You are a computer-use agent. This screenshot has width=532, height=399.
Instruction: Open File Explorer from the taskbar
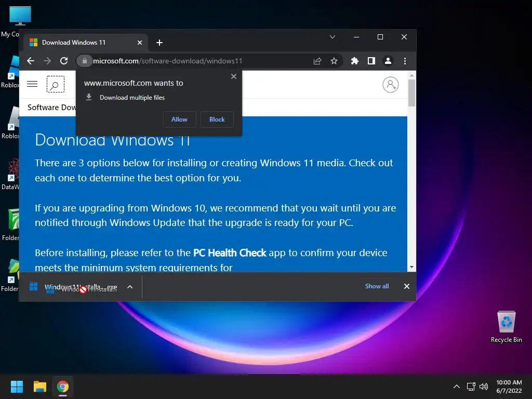pyautogui.click(x=39, y=387)
